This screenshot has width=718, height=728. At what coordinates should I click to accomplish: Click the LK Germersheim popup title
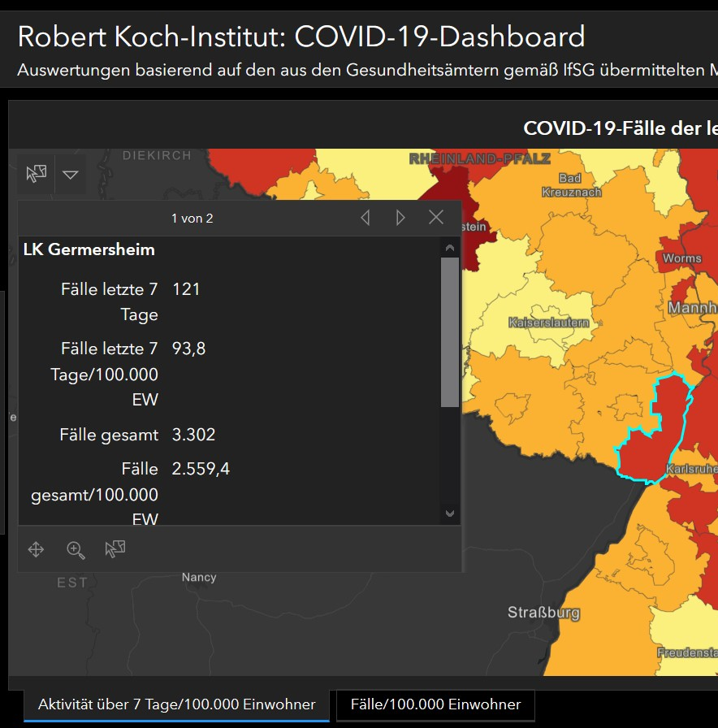click(89, 249)
